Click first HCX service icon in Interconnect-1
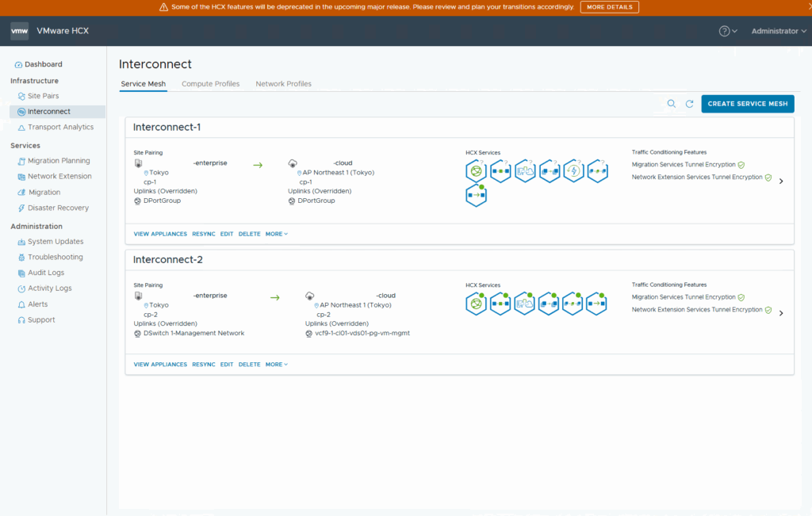 (x=476, y=170)
